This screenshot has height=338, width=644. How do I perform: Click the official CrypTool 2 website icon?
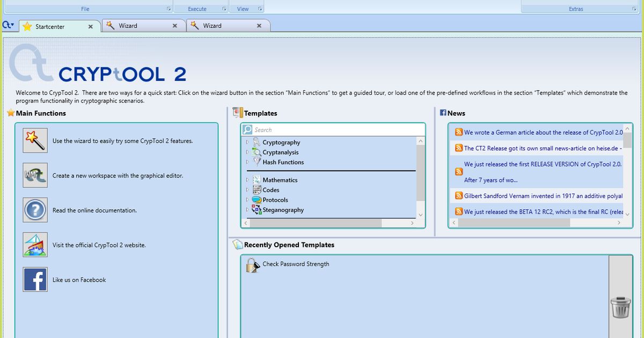coord(35,245)
